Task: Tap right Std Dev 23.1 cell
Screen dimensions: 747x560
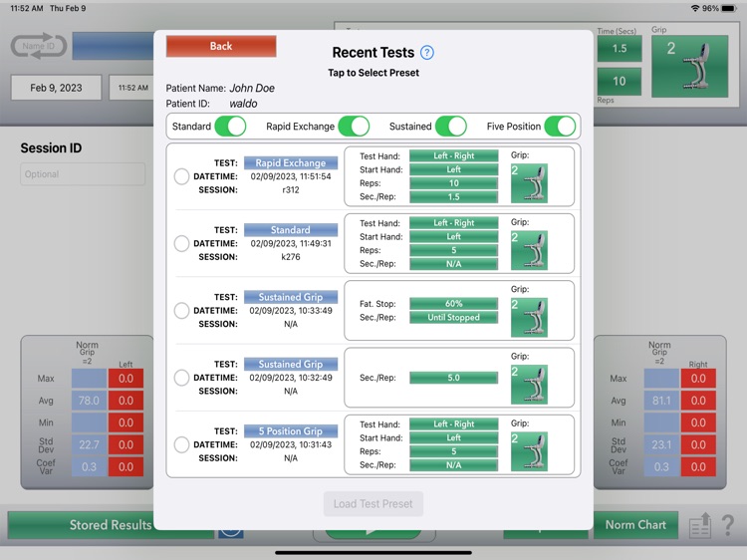Action: pos(661,444)
